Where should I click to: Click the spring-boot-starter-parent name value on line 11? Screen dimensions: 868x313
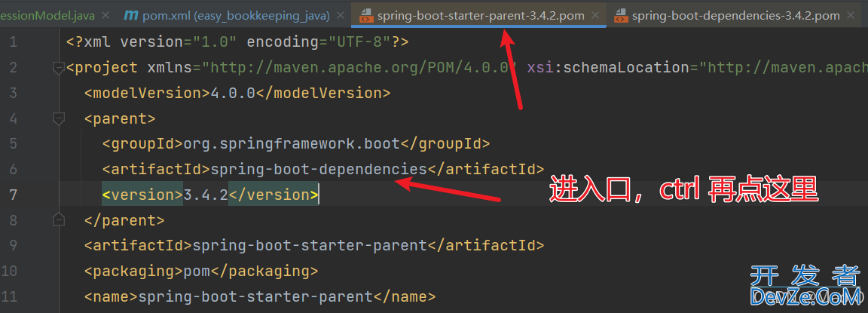(255, 296)
